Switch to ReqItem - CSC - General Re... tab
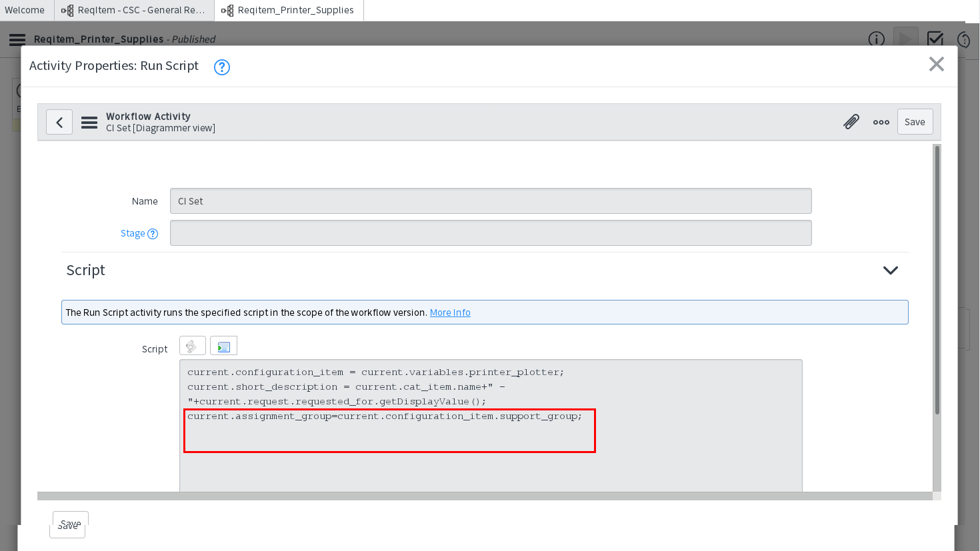Image resolution: width=980 pixels, height=551 pixels. tap(134, 10)
